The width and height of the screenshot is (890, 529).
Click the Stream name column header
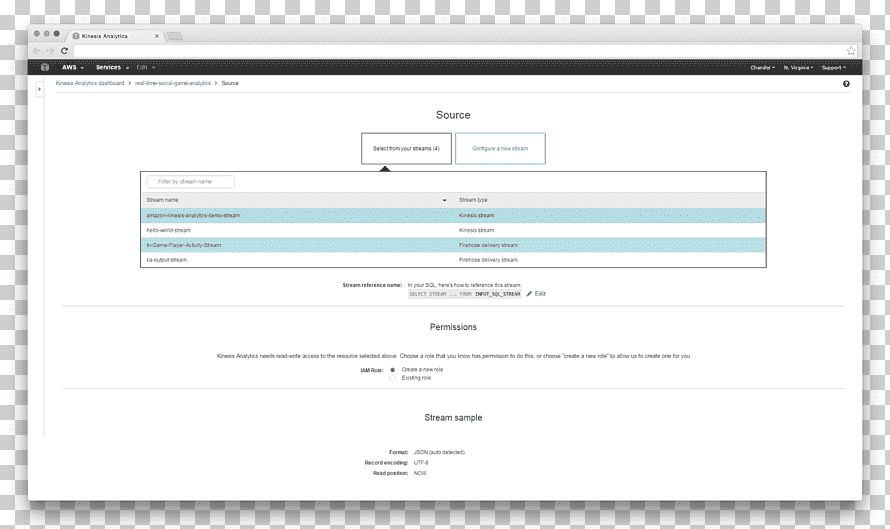(162, 200)
